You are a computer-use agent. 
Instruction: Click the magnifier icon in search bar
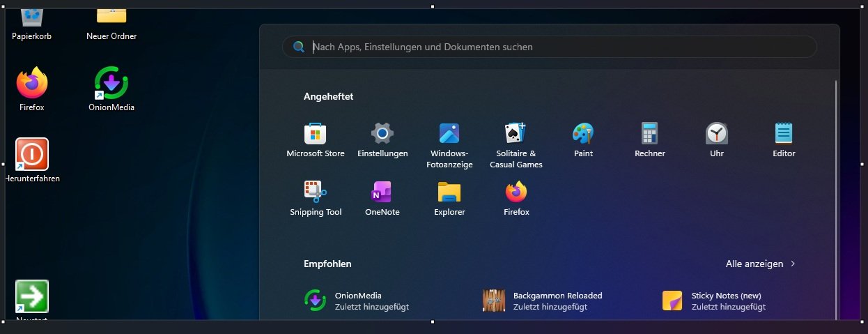tap(299, 47)
